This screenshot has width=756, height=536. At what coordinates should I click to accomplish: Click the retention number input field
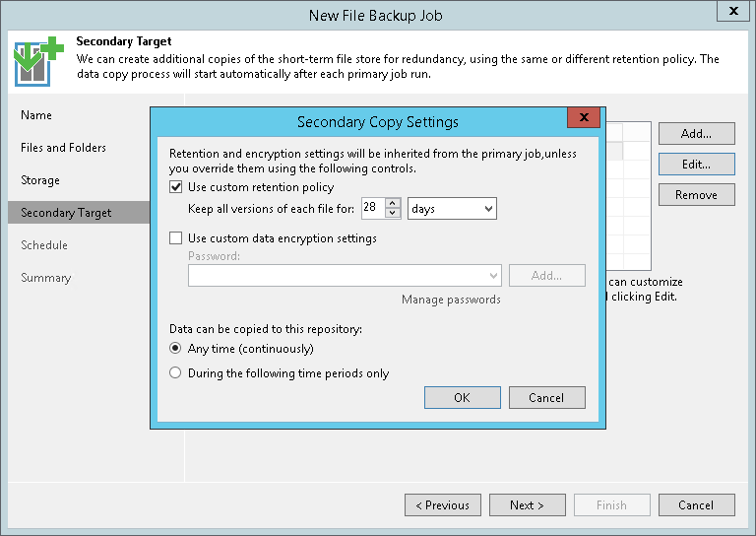pos(372,209)
